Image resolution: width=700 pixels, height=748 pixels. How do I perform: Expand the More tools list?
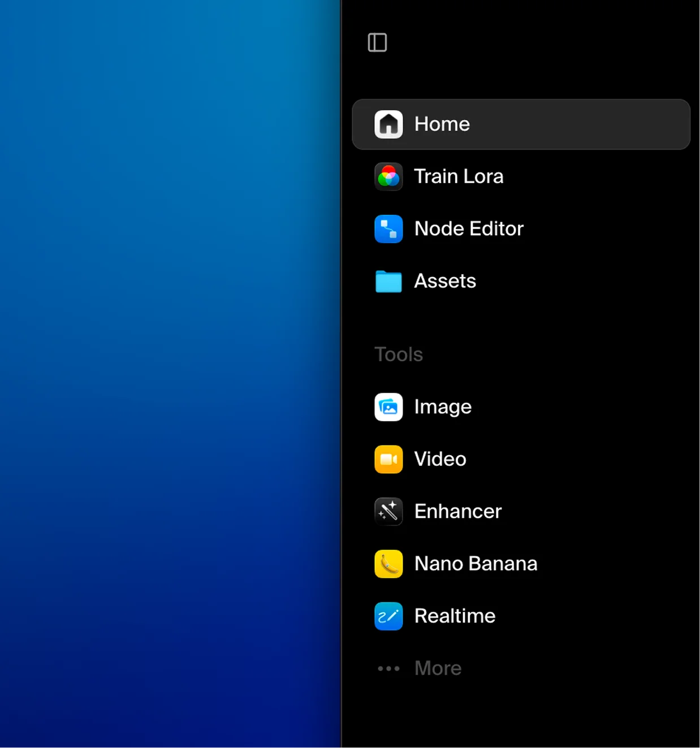(438, 668)
